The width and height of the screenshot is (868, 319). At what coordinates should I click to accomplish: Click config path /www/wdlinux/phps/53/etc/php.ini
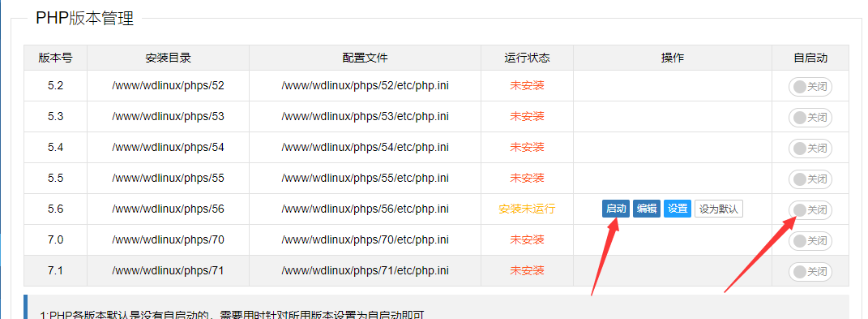[x=366, y=117]
